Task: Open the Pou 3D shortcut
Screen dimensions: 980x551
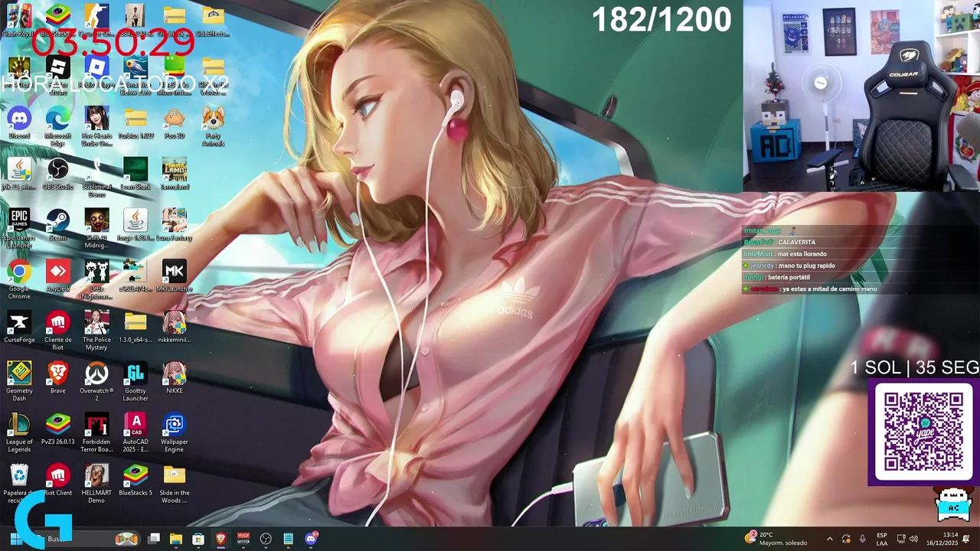Action: pos(175,123)
